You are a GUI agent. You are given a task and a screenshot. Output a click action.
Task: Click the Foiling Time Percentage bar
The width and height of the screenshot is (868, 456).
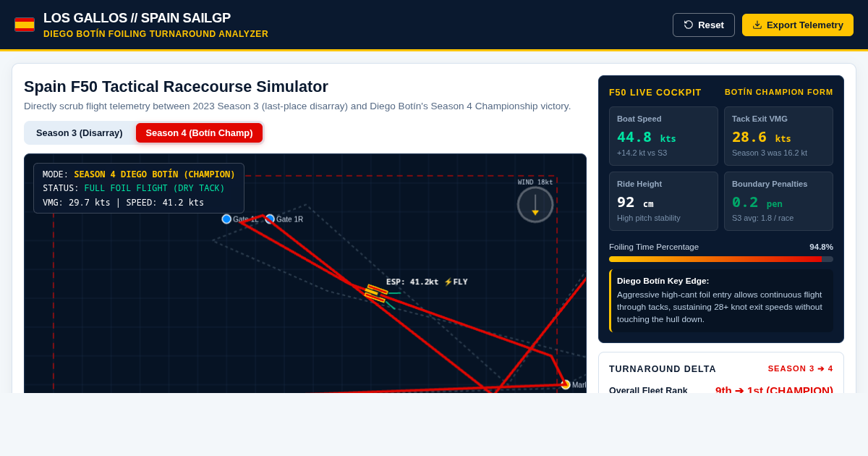(x=721, y=259)
